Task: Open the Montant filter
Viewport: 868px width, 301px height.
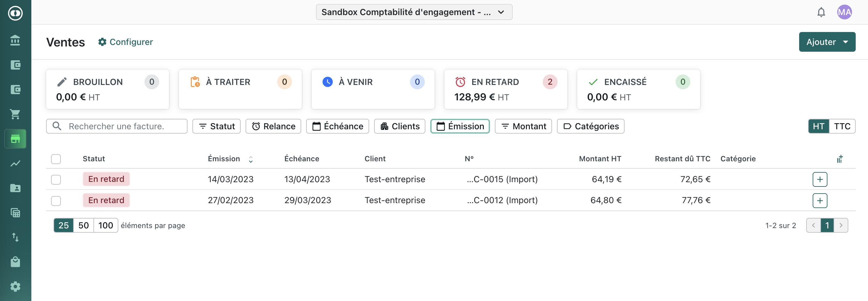Action: tap(523, 126)
